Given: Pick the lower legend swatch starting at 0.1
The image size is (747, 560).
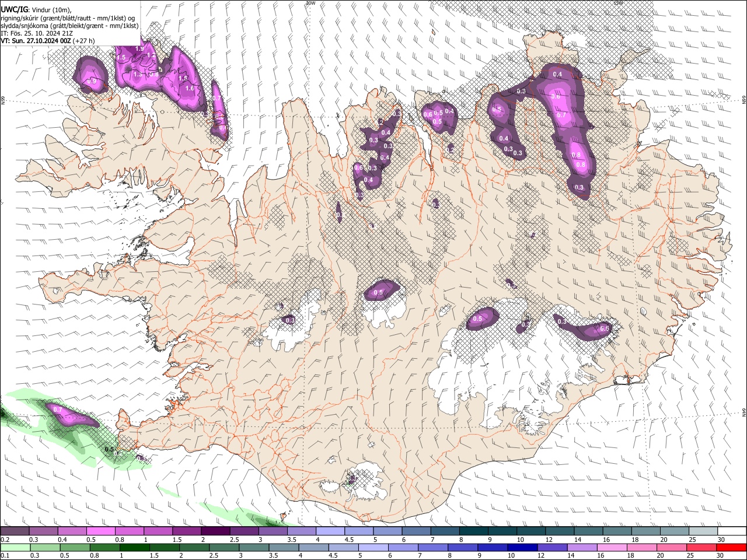Looking at the screenshot, I should click(x=14, y=547).
